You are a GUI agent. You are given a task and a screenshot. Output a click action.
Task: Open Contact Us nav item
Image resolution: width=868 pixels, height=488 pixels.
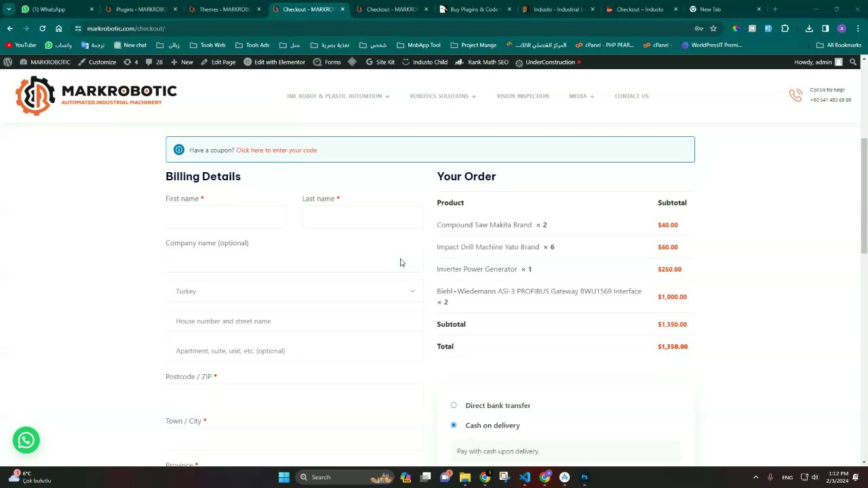pos(631,96)
